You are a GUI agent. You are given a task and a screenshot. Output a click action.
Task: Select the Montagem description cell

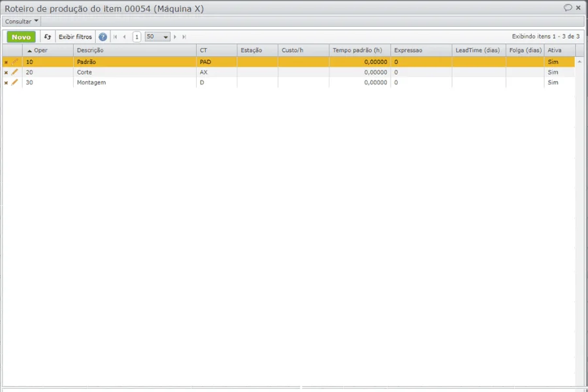pyautogui.click(x=135, y=82)
